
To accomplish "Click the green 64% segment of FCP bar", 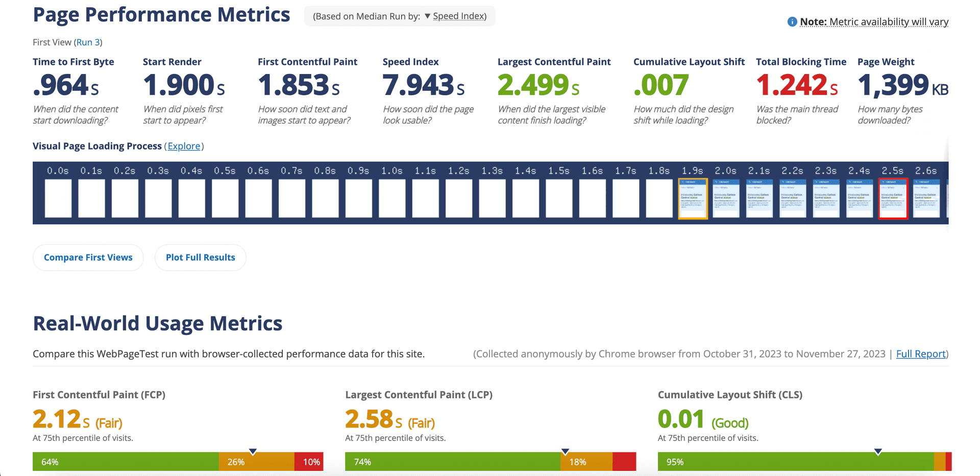I will 126,462.
